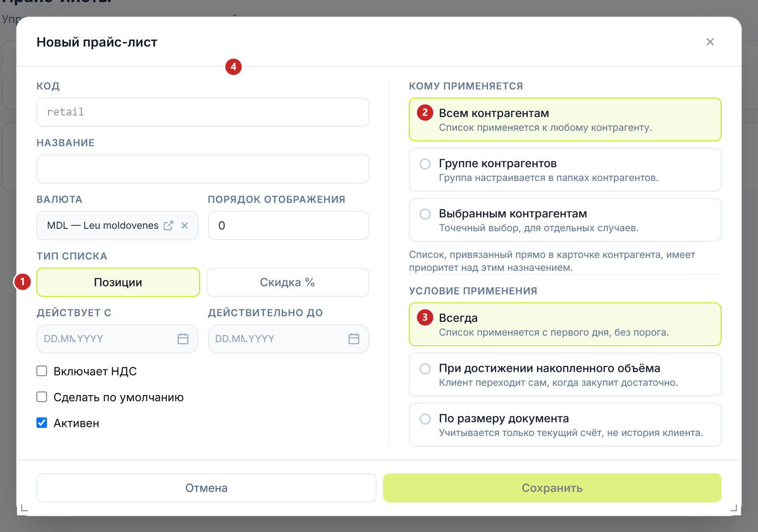Switch list type to Скидка %

pos(288,282)
